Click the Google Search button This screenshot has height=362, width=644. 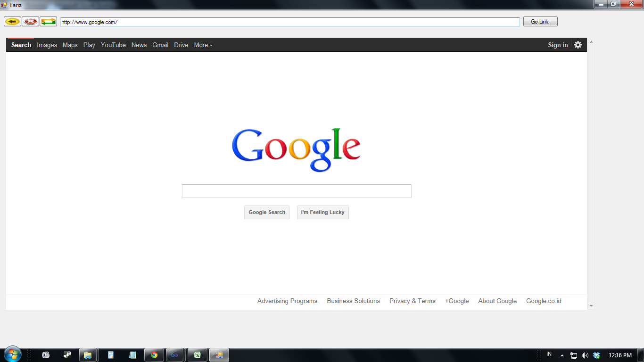tap(266, 212)
